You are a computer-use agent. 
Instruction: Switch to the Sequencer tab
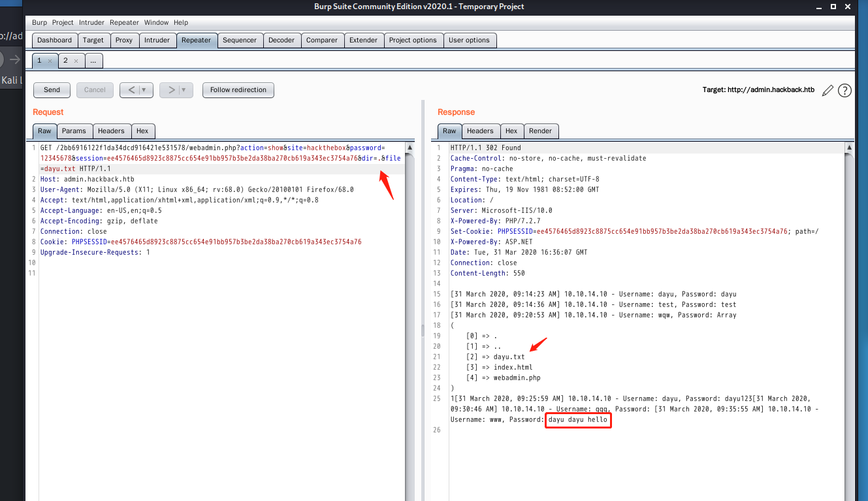click(240, 40)
